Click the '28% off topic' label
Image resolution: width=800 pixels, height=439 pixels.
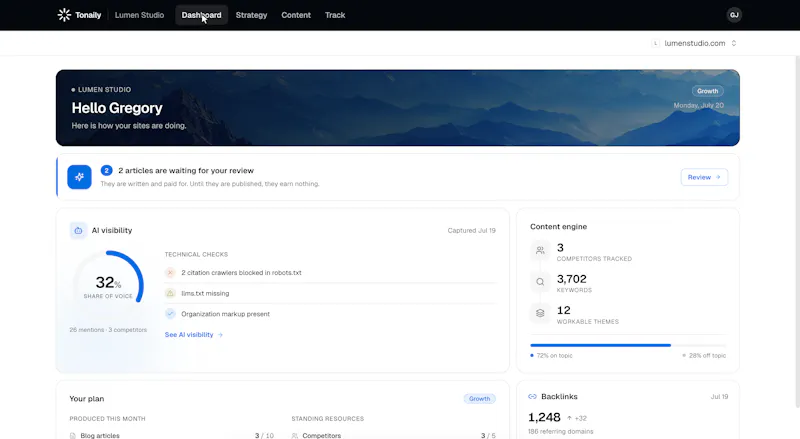point(707,356)
